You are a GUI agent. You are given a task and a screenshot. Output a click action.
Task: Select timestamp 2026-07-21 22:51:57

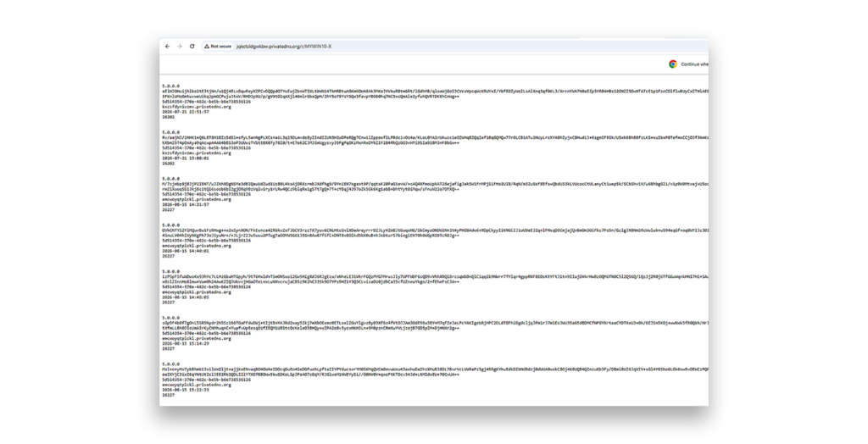[x=186, y=112]
